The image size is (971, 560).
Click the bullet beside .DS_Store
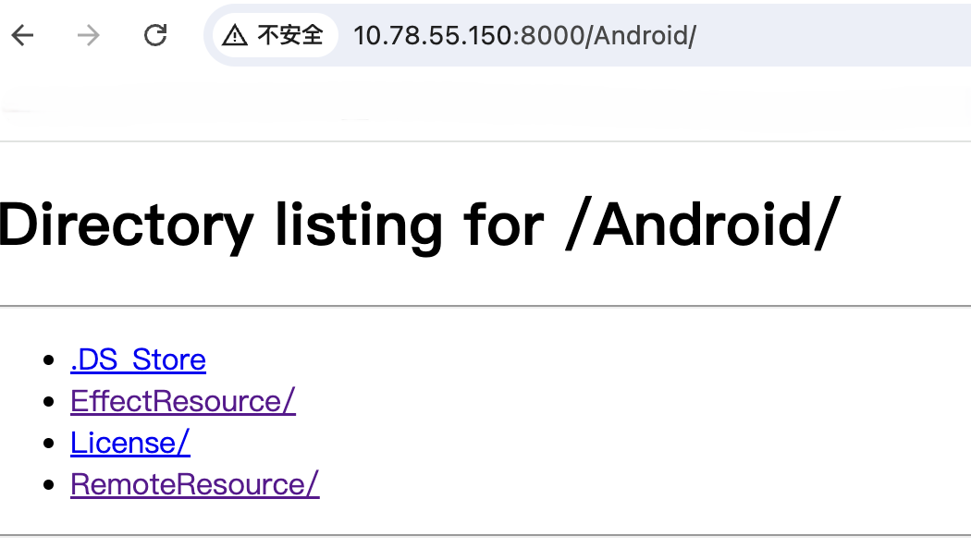(x=49, y=360)
